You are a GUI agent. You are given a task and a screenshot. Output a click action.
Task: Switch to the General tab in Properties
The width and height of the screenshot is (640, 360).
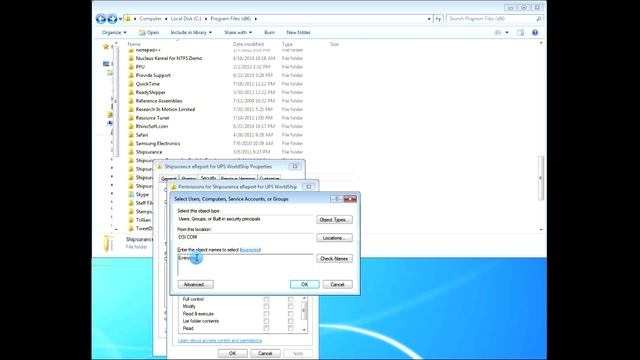click(169, 179)
